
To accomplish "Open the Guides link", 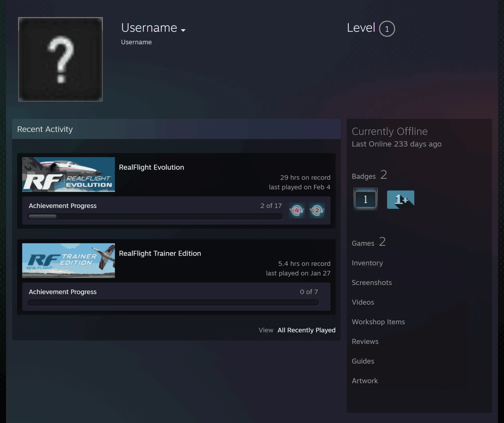I will click(x=363, y=361).
